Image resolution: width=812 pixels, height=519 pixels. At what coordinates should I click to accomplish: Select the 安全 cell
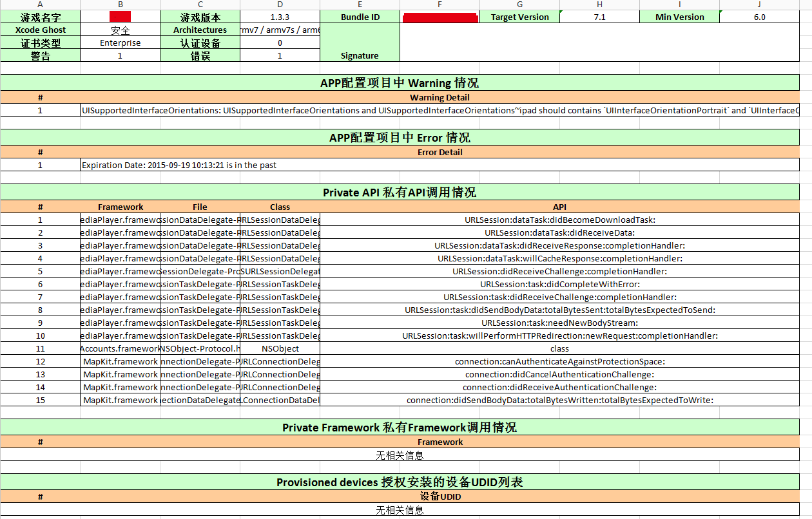(120, 30)
